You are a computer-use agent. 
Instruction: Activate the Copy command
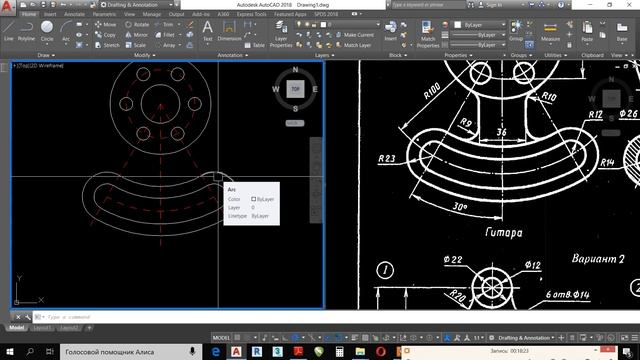tap(105, 35)
